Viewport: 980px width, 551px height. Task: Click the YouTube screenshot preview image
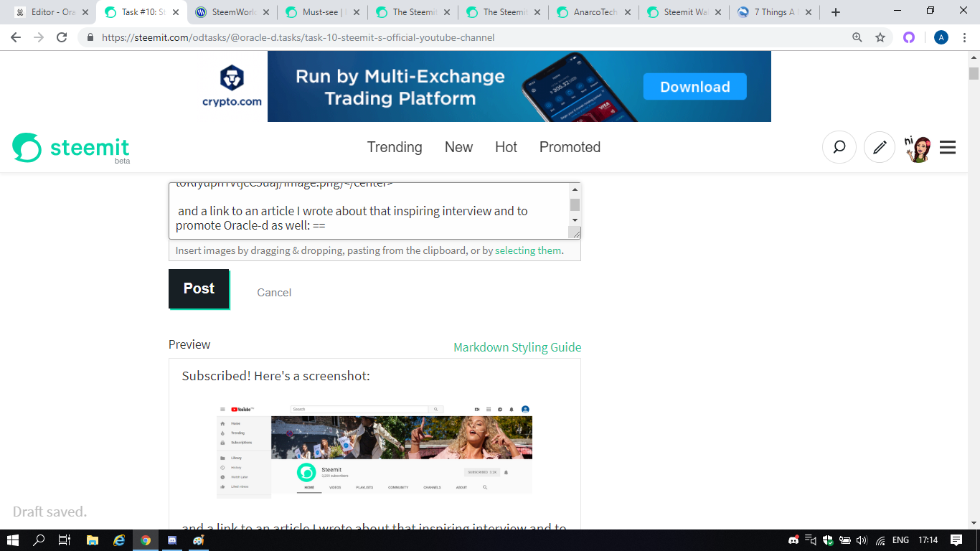coord(374,451)
